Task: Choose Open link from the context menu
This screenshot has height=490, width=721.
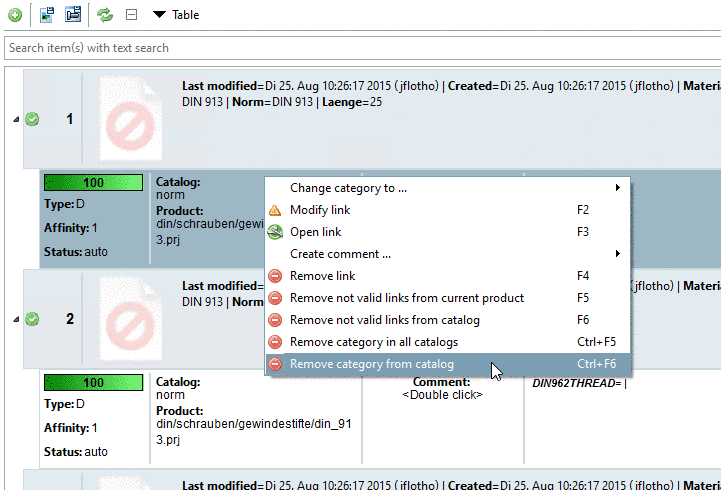Action: click(x=447, y=232)
